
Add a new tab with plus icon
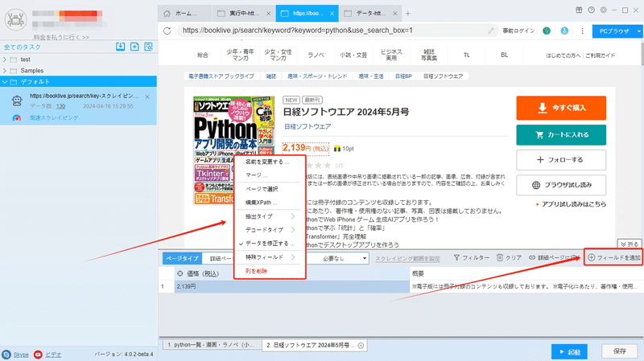(408, 14)
